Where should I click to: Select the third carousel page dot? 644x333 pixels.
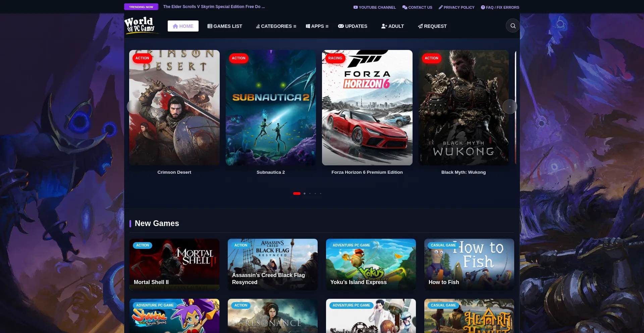pos(310,193)
